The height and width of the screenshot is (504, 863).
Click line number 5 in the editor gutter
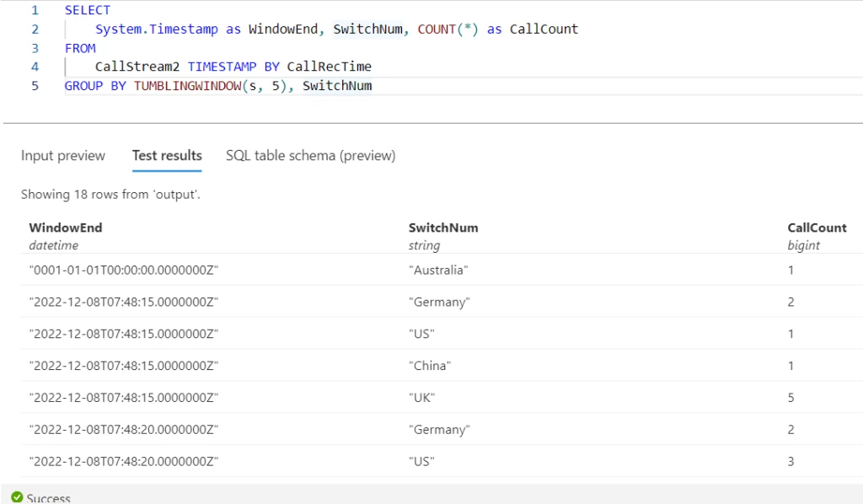click(35, 86)
